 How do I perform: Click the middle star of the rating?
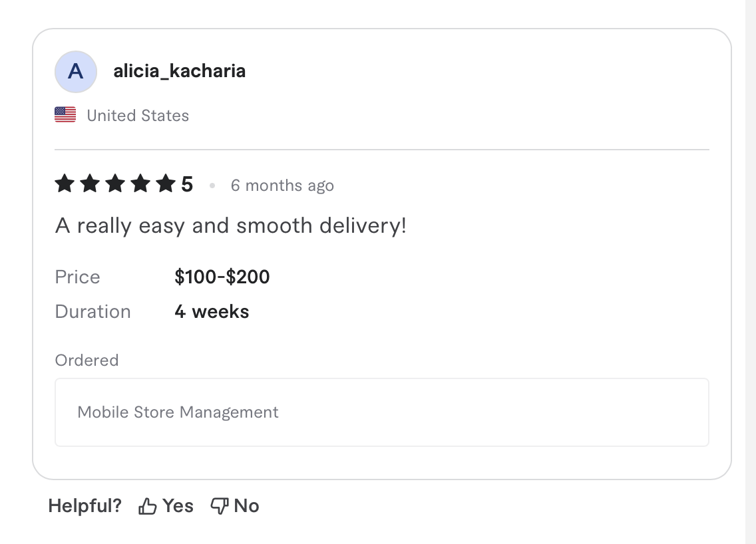[114, 184]
